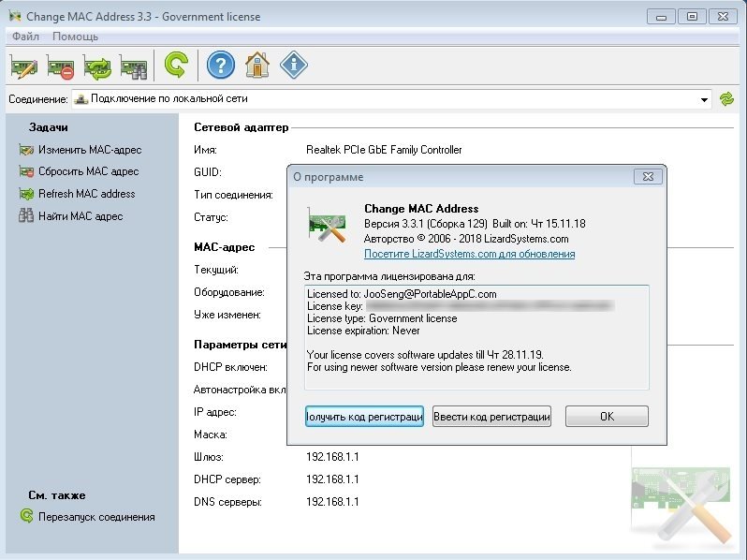
Task: Click the app icon in the title bar
Action: pyautogui.click(x=15, y=16)
